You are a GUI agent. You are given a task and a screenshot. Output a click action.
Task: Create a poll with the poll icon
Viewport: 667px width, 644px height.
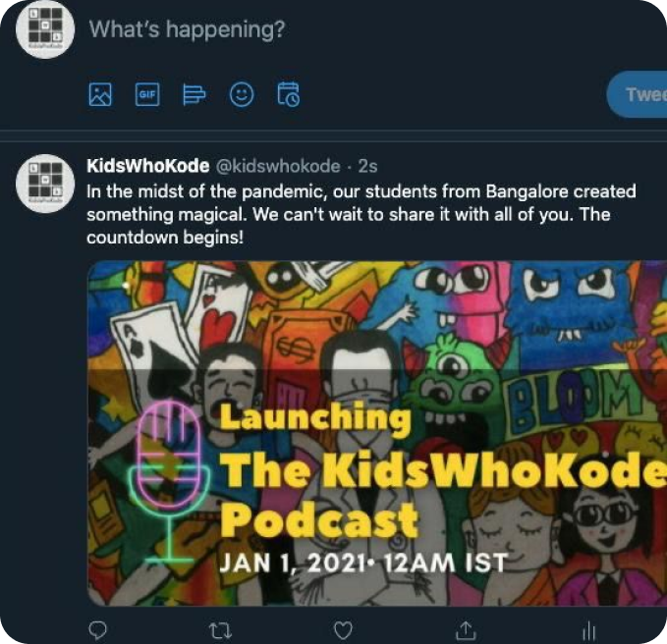click(195, 94)
